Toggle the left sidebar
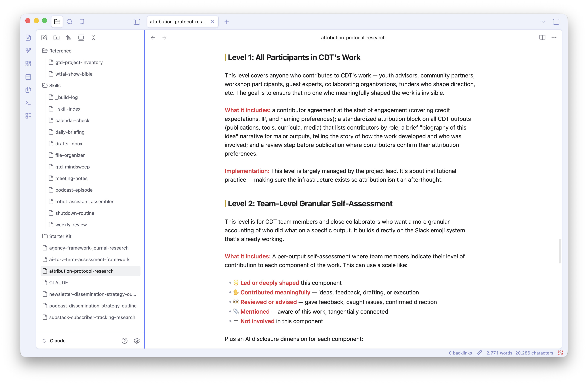Screen dimensions: 588x384 137,22
